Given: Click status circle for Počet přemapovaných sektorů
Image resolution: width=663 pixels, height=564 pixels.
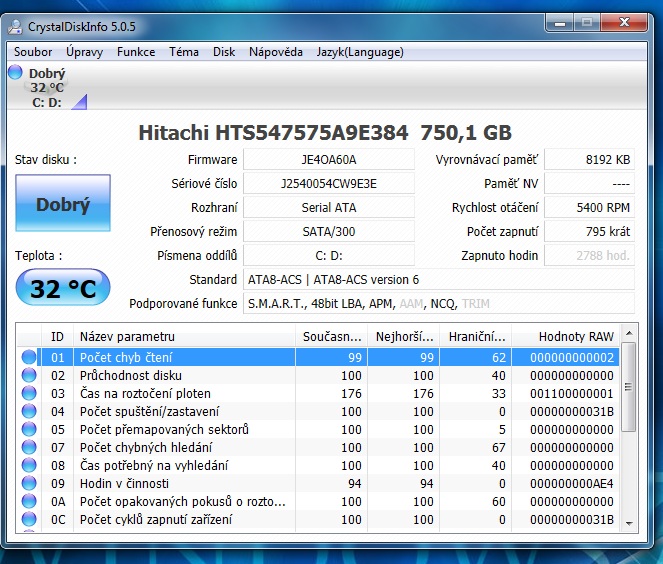Looking at the screenshot, I should (x=29, y=429).
